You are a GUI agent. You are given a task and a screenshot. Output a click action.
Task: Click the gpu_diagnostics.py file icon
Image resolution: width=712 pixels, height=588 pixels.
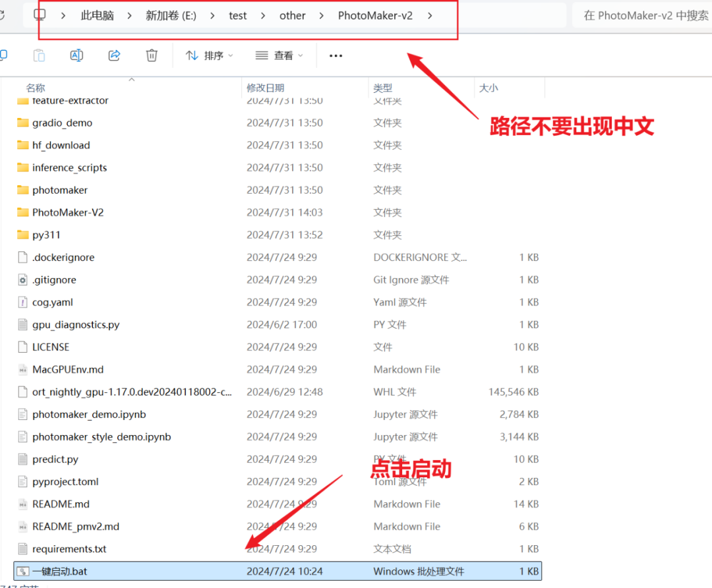[x=22, y=324]
